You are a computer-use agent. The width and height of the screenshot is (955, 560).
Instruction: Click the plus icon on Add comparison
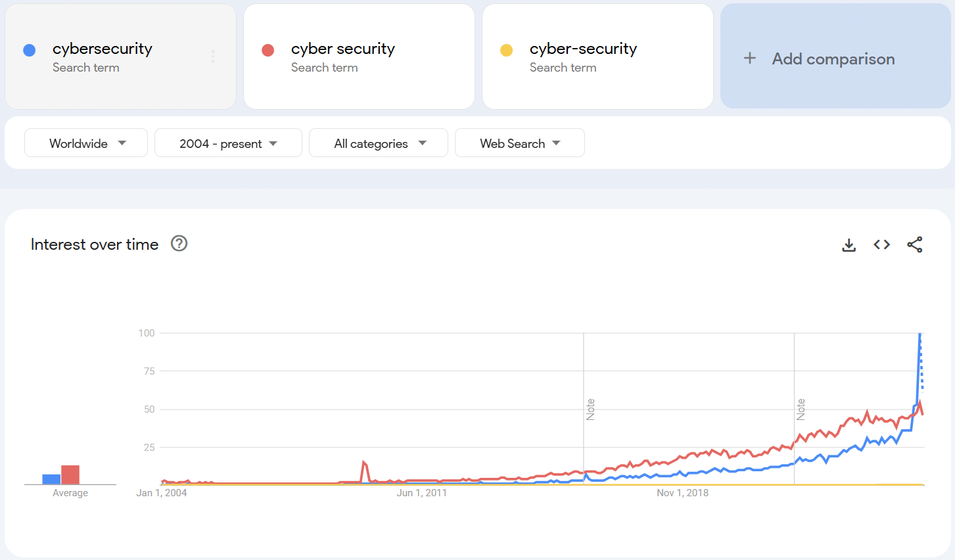(749, 58)
